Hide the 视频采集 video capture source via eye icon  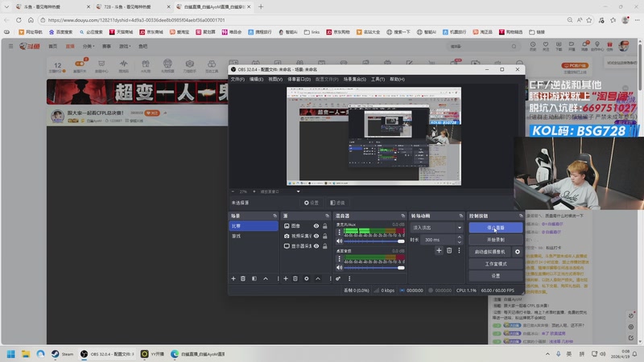click(x=316, y=236)
